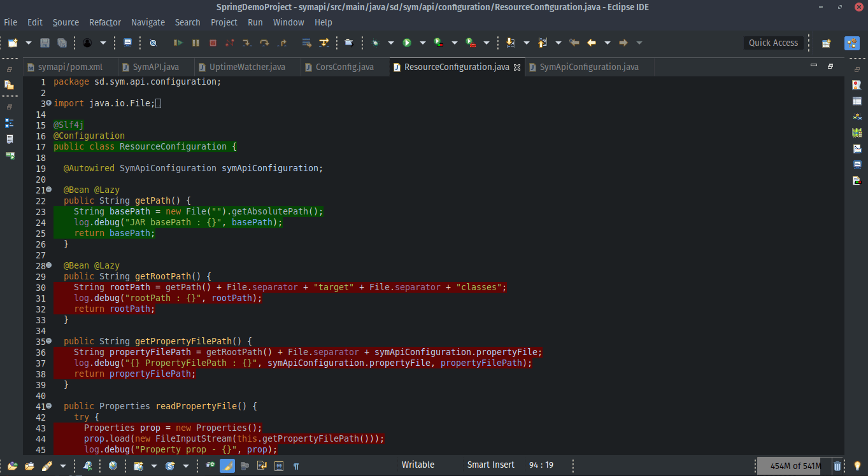Screen dimensions: 868x476
Task: Click the Skip All Breakpoints icon
Action: (x=153, y=43)
